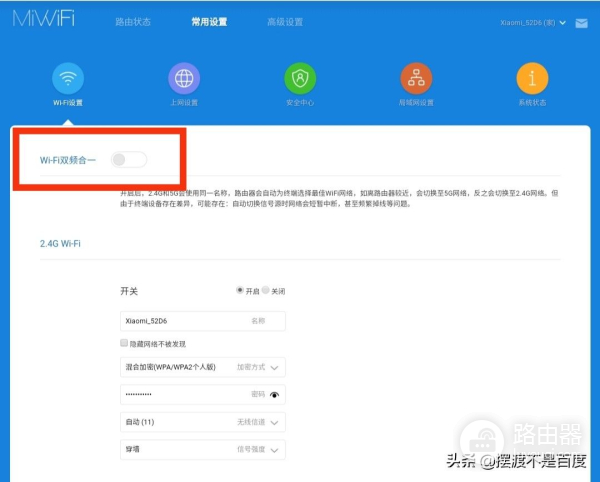Image resolution: width=600 pixels, height=482 pixels.
Task: Open the 上网设置 globe icon
Action: coord(183,77)
